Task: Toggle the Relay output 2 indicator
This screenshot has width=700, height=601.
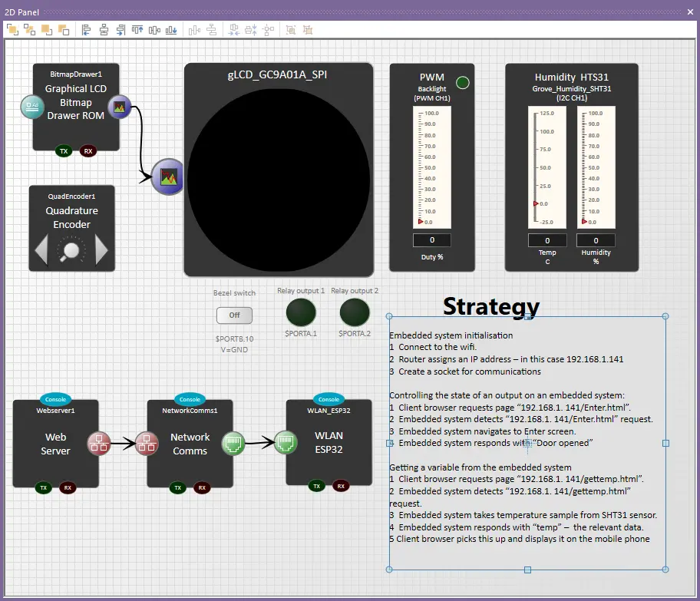Action: [355, 313]
